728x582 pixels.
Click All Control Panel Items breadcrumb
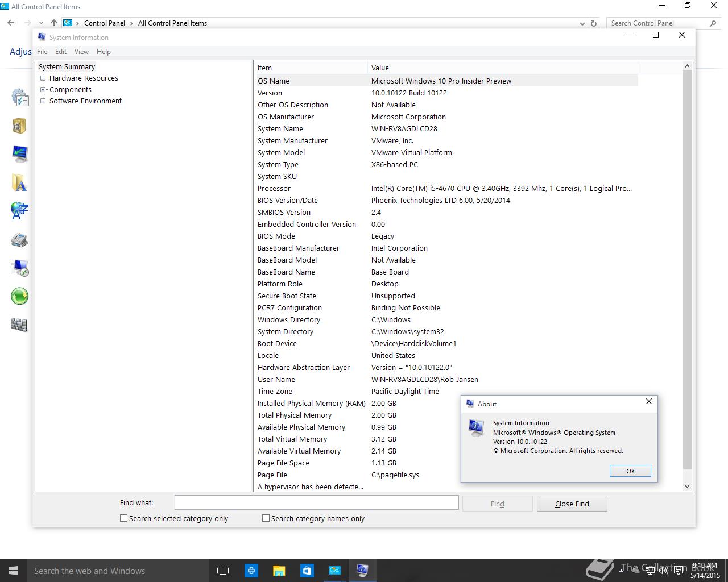point(172,23)
